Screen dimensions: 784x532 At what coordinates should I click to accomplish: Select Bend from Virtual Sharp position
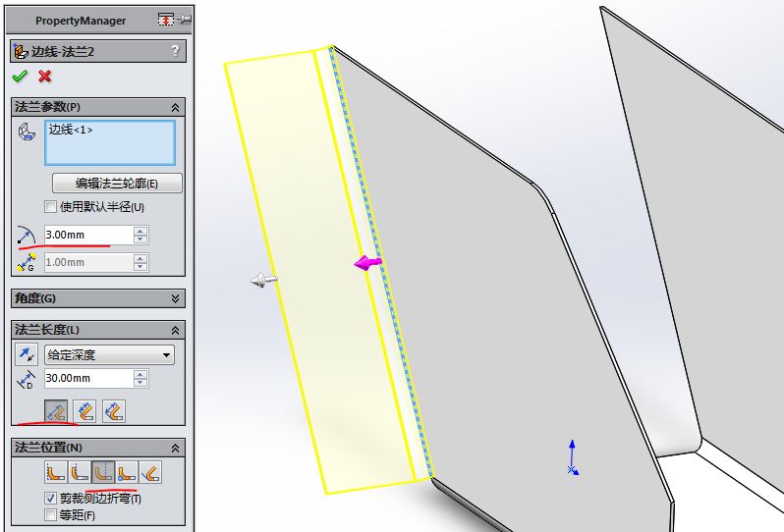[127, 472]
